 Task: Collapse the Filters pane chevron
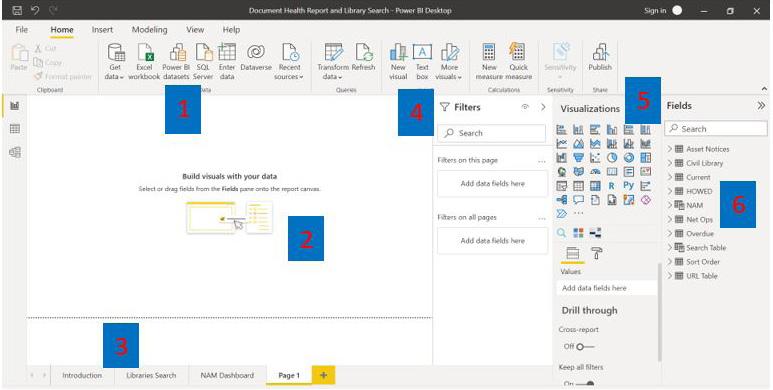click(543, 107)
